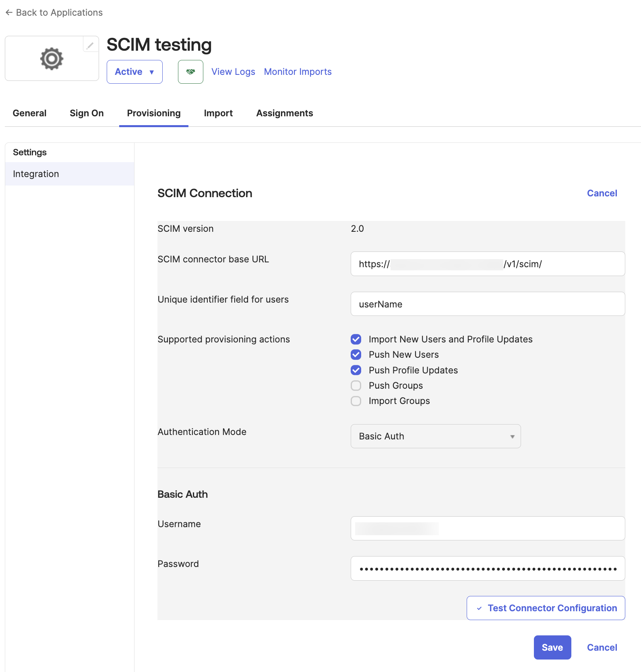Go to the Import tab
Viewport: 641px width, 672px height.
(218, 113)
